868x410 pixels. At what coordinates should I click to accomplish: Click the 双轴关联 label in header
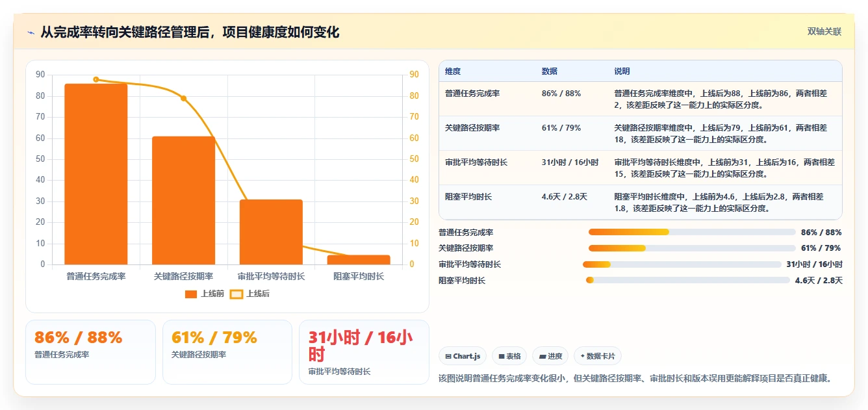(824, 31)
